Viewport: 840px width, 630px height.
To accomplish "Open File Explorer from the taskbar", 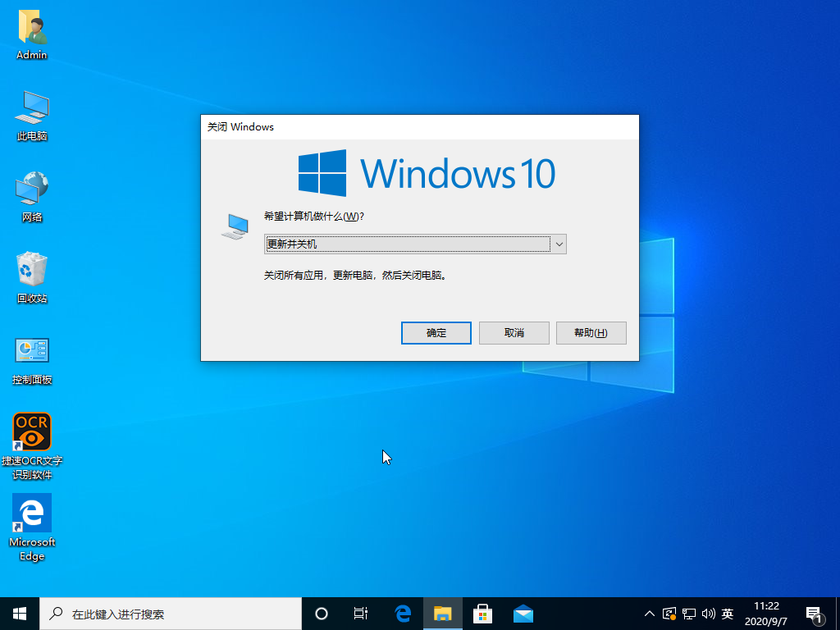I will click(443, 613).
